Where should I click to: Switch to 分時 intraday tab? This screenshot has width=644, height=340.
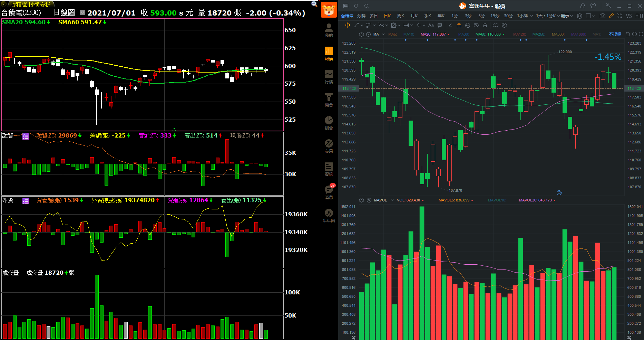coord(361,16)
